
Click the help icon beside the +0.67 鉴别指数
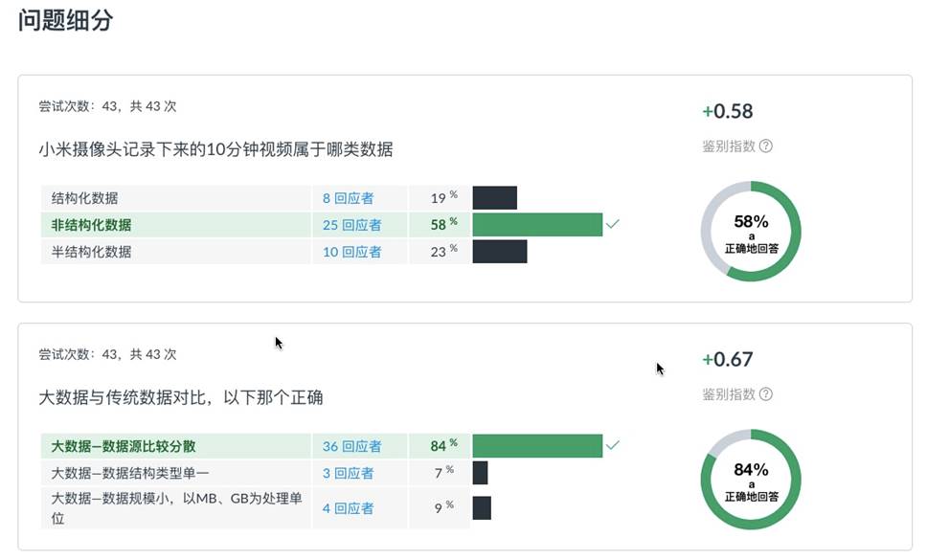[x=766, y=394]
